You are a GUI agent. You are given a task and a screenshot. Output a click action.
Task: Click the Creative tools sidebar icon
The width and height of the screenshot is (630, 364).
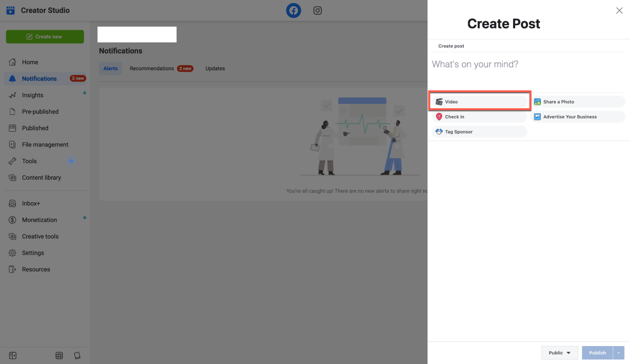tap(13, 236)
